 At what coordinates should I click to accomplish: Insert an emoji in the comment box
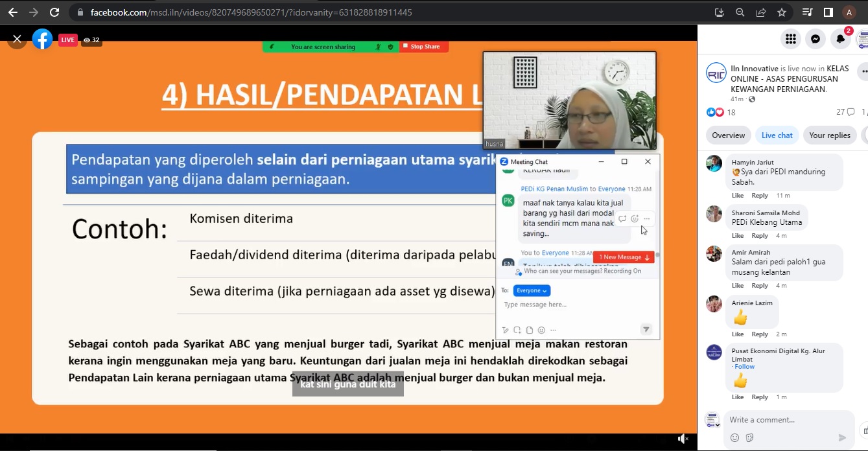click(734, 437)
